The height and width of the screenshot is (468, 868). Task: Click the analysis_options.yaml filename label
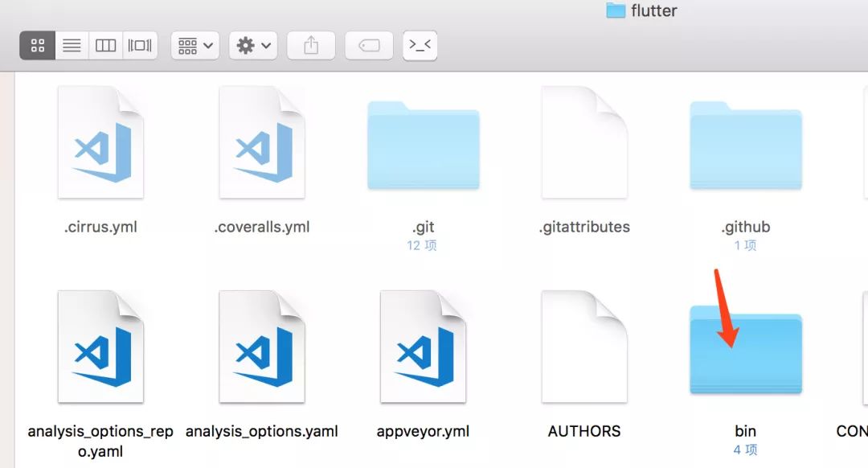(x=262, y=432)
